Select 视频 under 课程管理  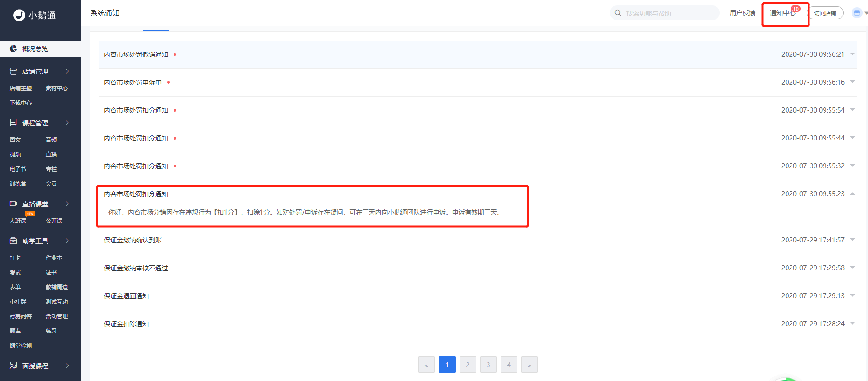click(x=15, y=155)
